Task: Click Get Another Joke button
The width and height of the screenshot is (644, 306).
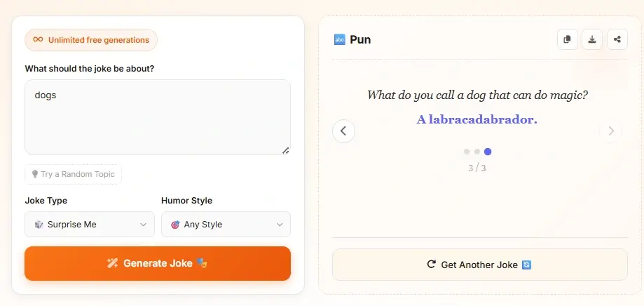Action: click(x=479, y=265)
